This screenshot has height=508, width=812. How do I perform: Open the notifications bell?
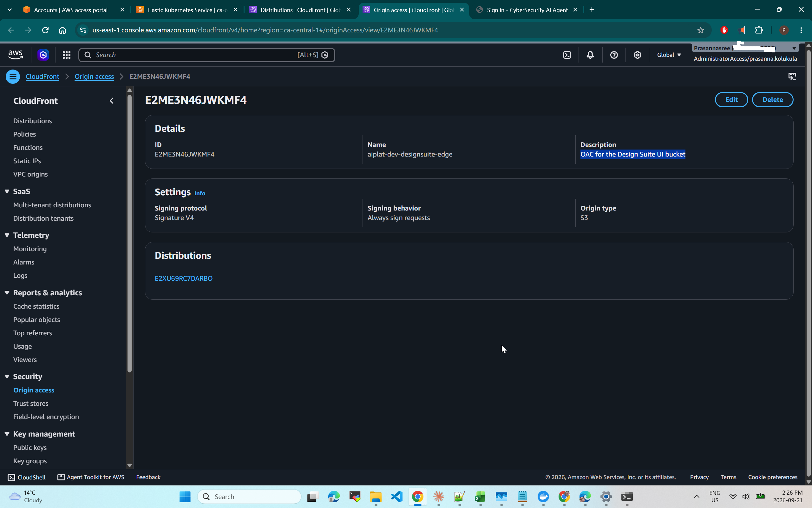coord(590,55)
